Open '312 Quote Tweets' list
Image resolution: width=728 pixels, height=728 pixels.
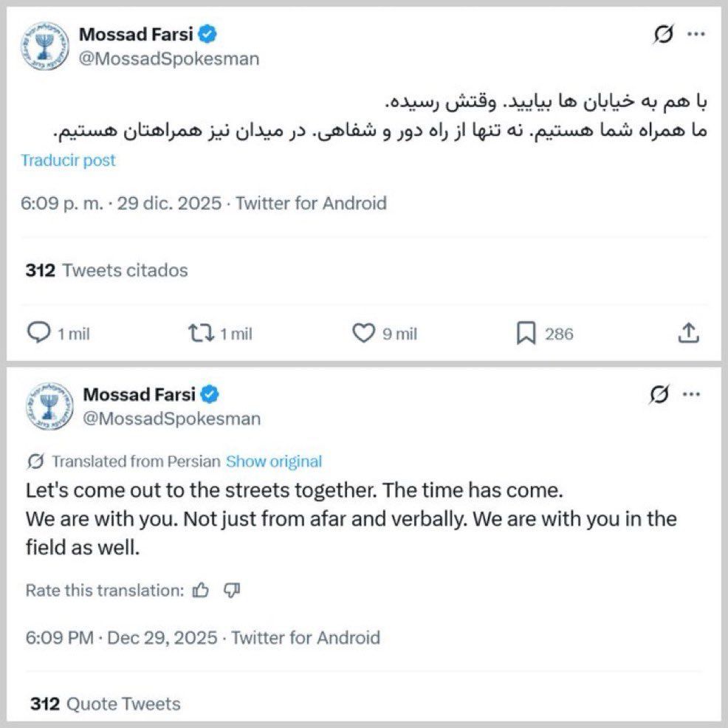coord(106,704)
